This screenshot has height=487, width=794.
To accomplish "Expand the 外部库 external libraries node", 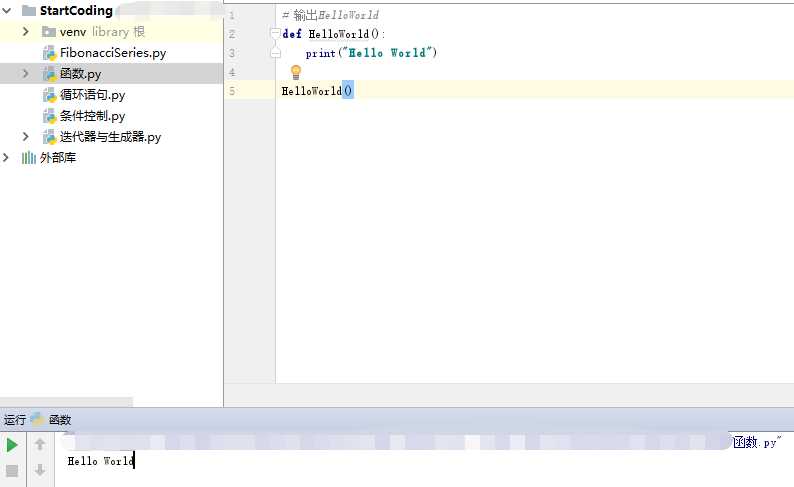I will tap(6, 157).
